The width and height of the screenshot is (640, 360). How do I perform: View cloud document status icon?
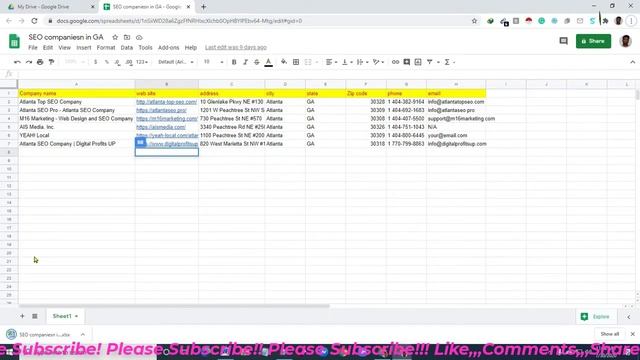point(139,37)
